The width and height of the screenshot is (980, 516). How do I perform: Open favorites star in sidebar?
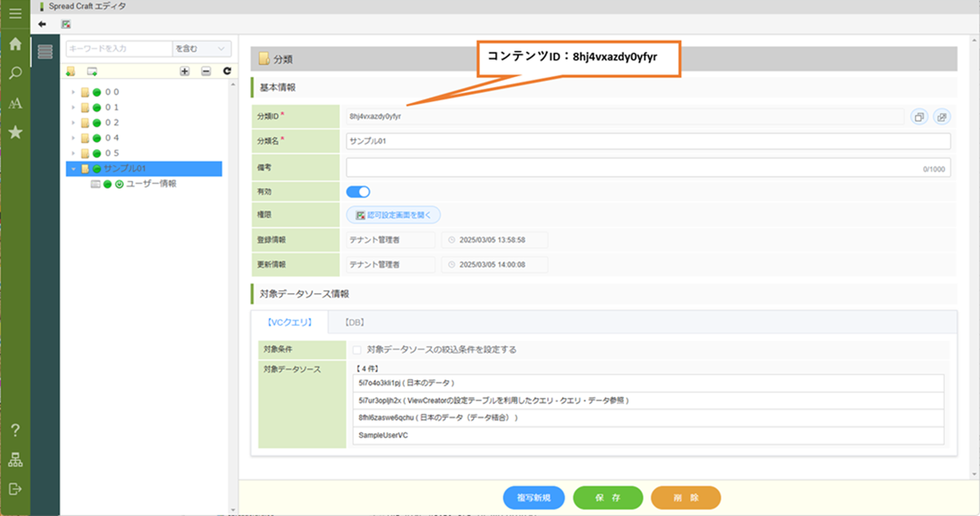click(15, 132)
